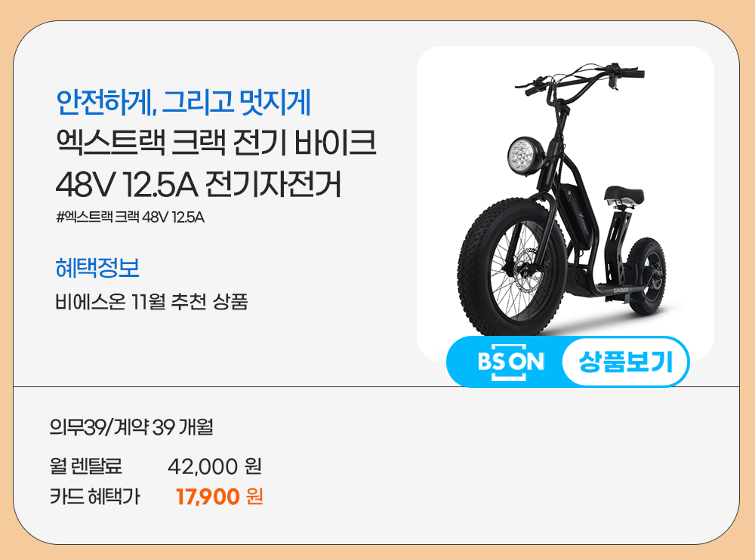Open the electric bike product image

(565, 203)
